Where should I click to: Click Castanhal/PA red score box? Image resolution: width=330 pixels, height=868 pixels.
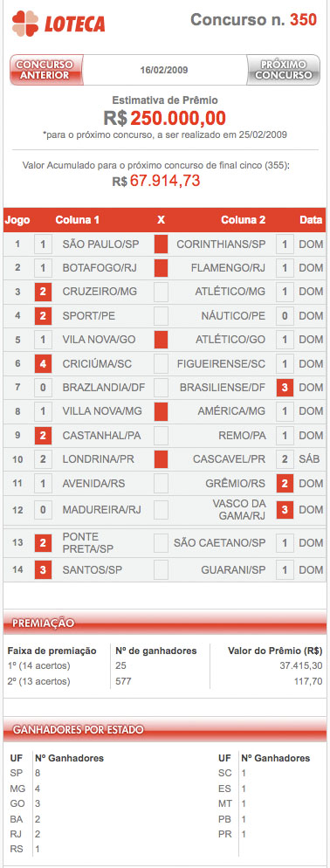point(43,436)
